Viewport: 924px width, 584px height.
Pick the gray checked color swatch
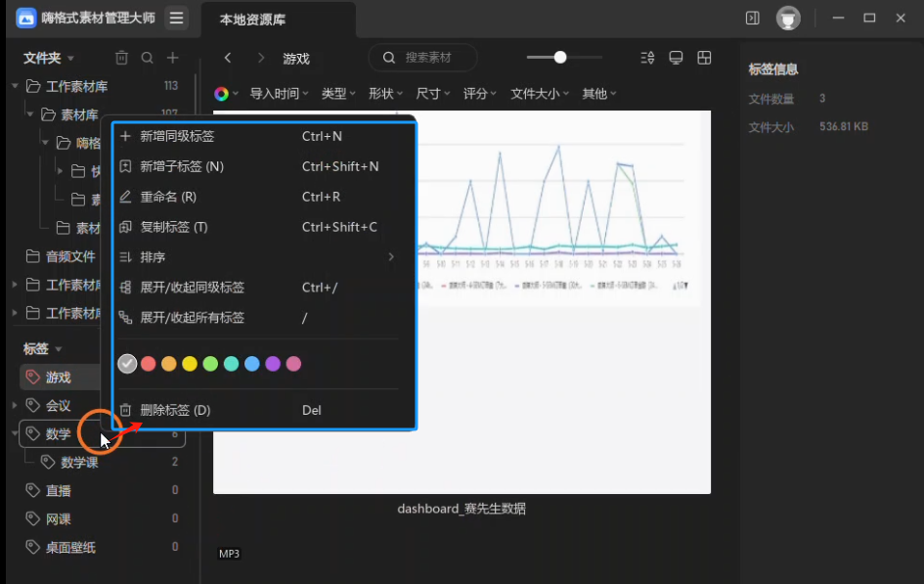[x=127, y=364]
